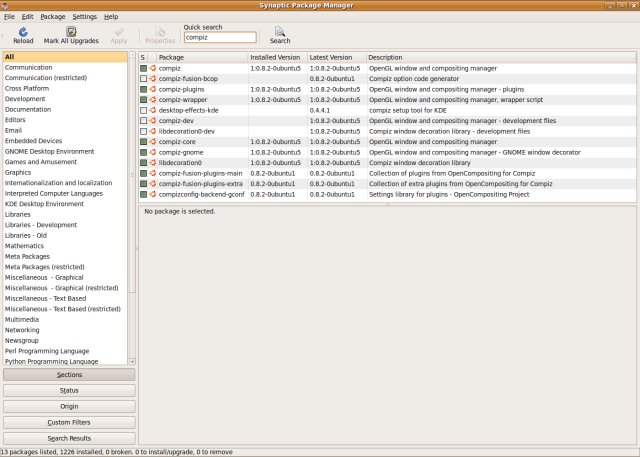This screenshot has height=457, width=640.
Task: Click Ubuntu logo icon beside compiz-plugins
Action: (153, 89)
